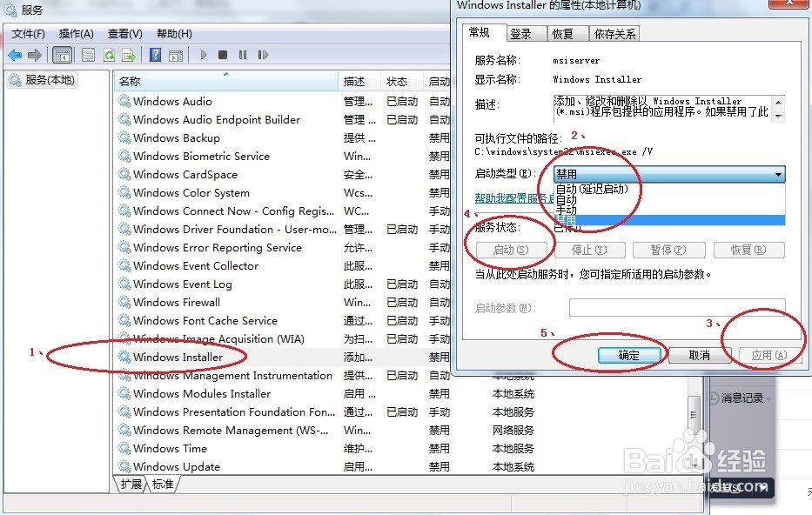812x515 pixels.
Task: Open the 帮助(H) menu
Action: pyautogui.click(x=174, y=34)
